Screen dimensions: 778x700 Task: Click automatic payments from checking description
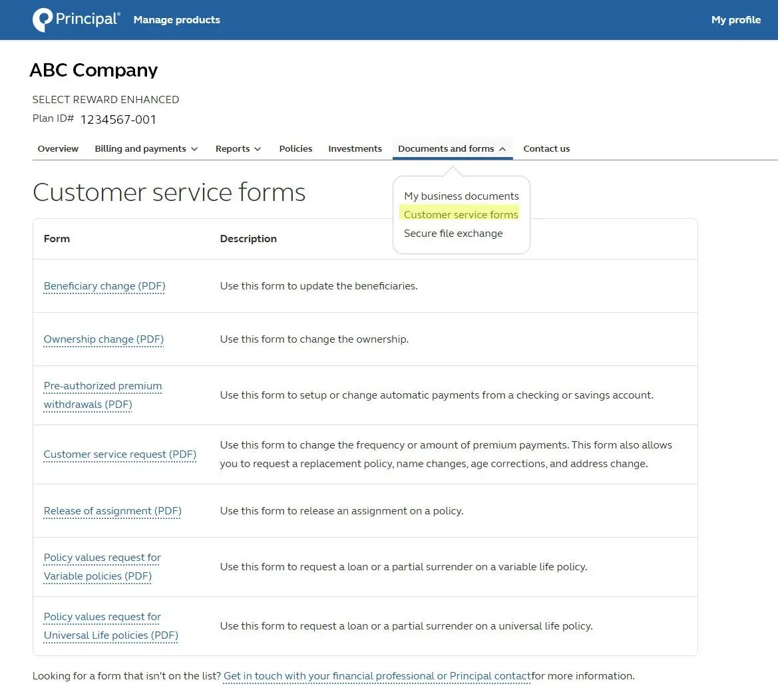(x=437, y=395)
